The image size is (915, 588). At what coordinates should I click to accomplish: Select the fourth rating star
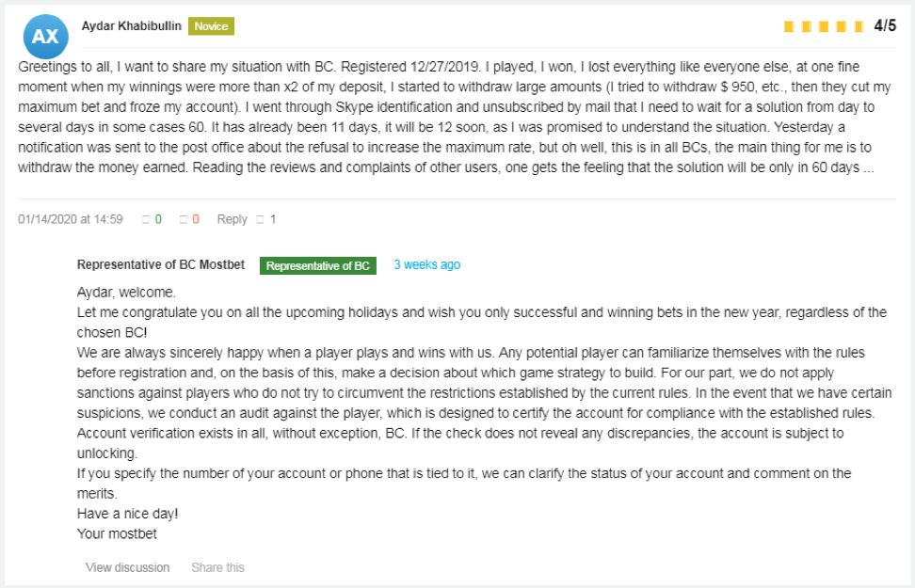click(x=841, y=26)
